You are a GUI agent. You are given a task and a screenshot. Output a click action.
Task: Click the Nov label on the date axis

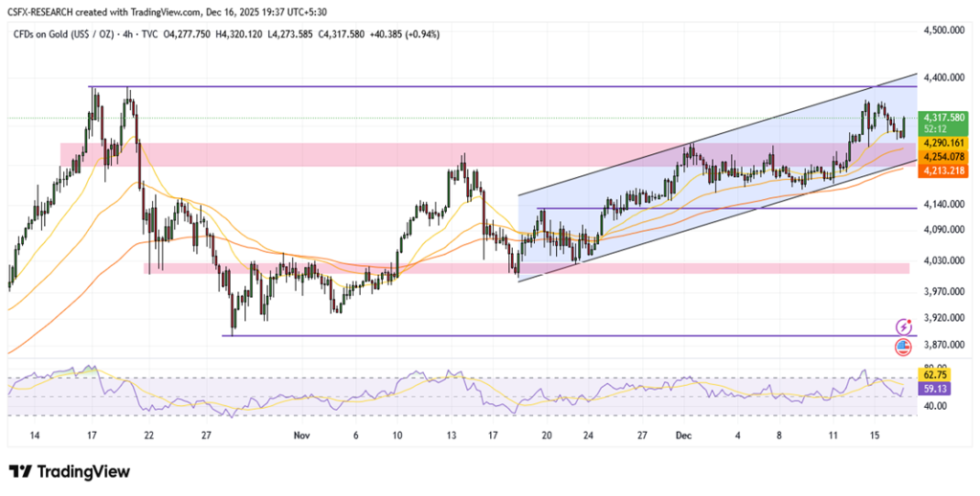coord(301,435)
